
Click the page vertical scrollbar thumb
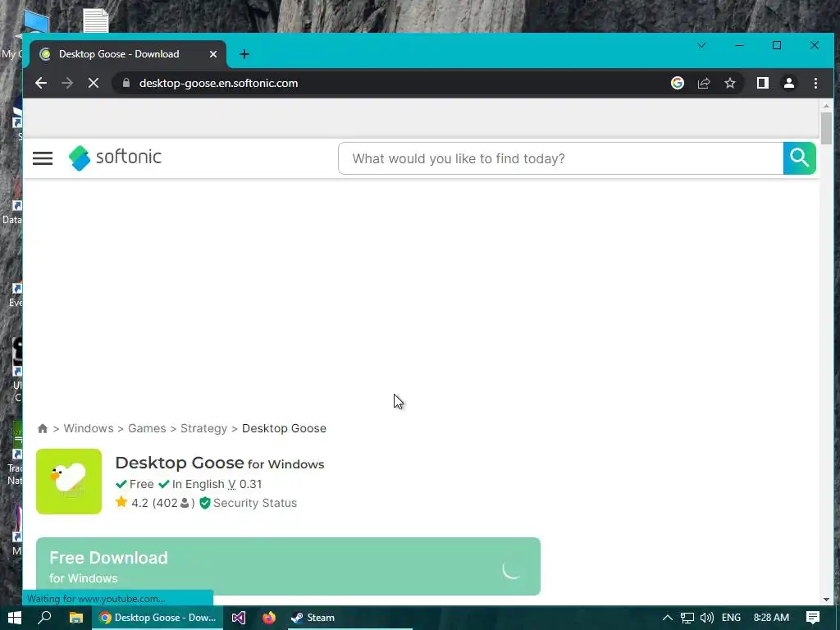826,129
